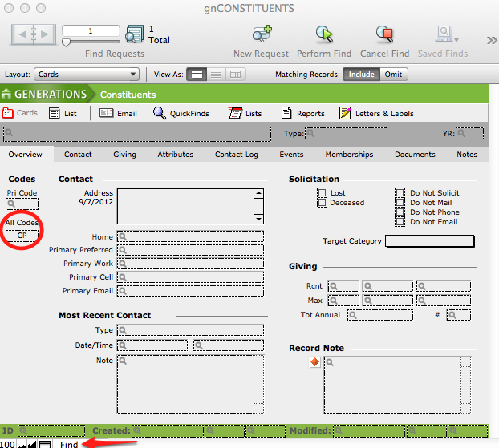Open the Reports icon in the navigation bar
This screenshot has width=499, height=448.
[x=287, y=113]
